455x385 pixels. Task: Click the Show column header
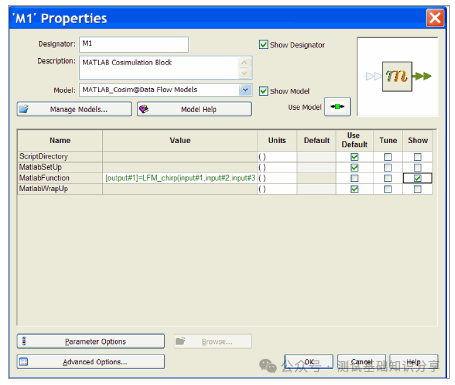tap(418, 140)
